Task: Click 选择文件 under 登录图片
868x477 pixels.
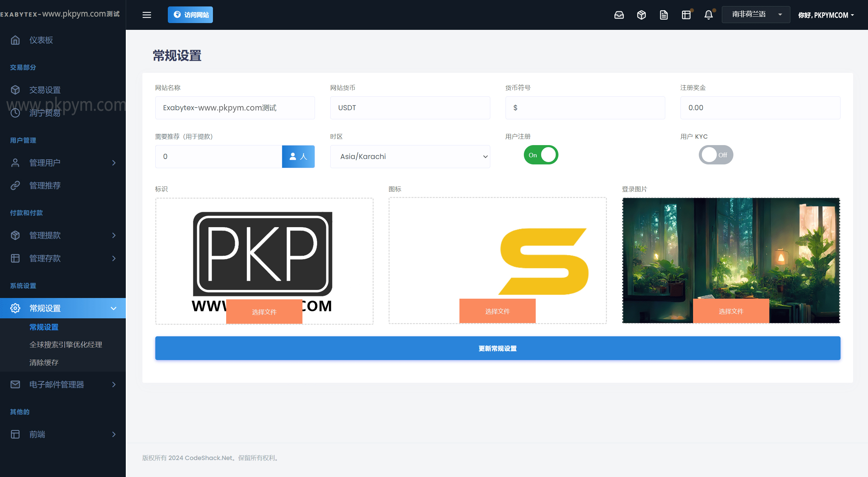Action: click(731, 311)
